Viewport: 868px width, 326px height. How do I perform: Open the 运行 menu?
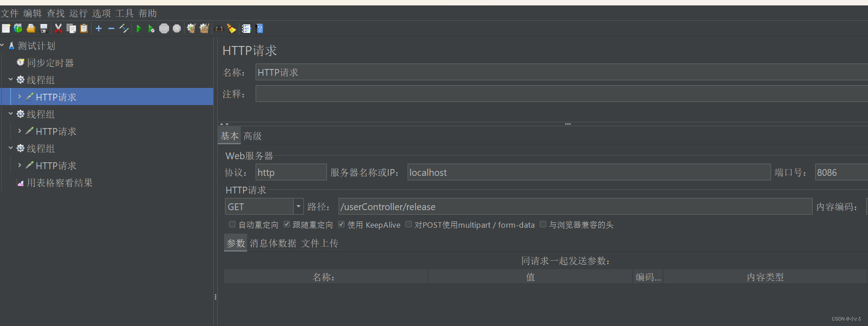point(78,13)
